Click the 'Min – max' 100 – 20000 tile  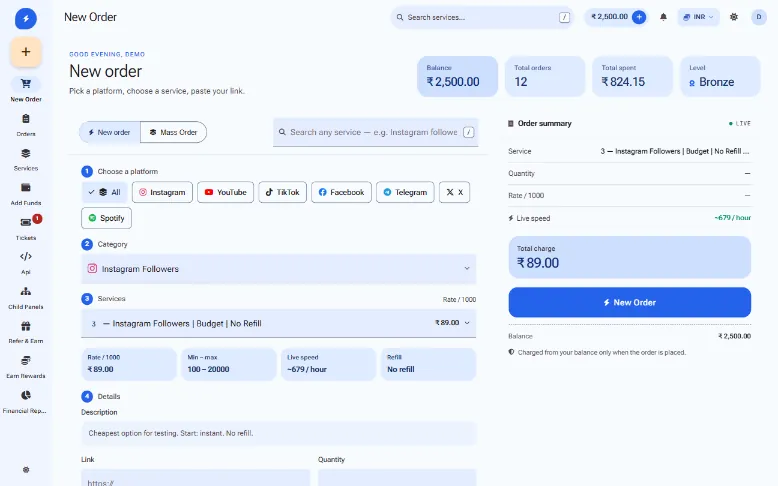229,364
